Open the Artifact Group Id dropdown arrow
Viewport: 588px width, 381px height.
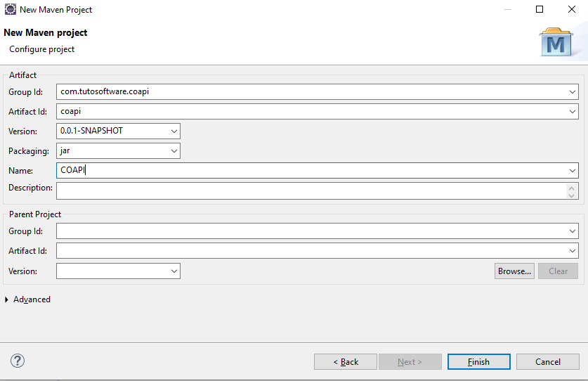tap(573, 92)
